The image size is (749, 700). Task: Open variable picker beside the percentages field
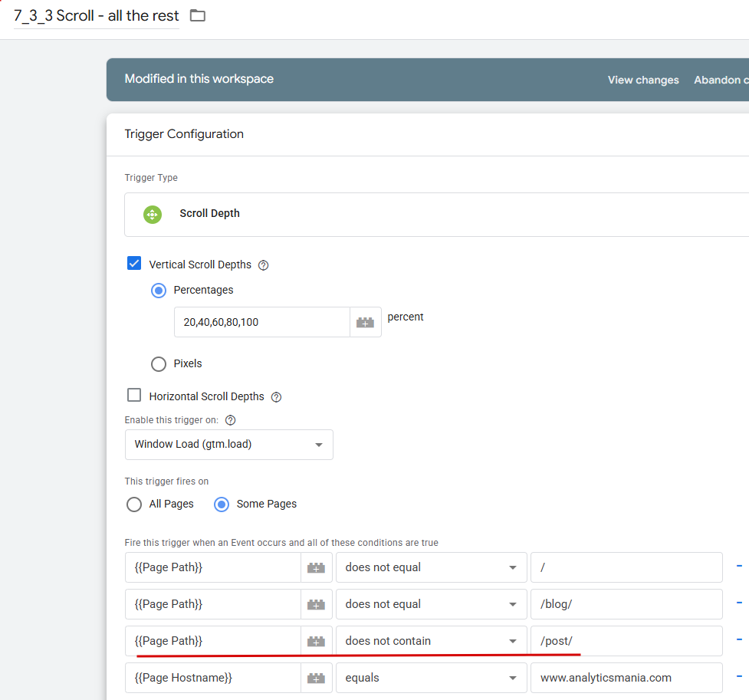[x=366, y=323]
